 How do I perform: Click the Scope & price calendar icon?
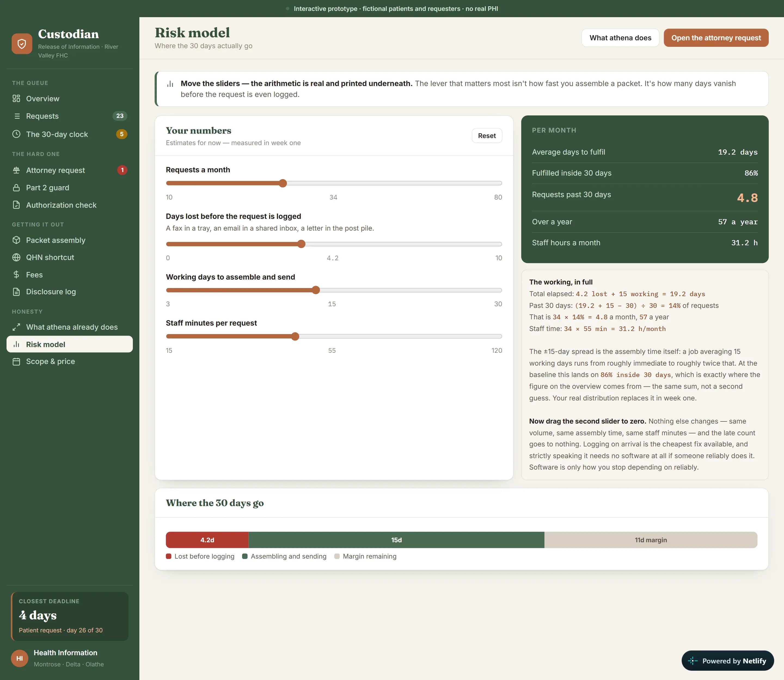[16, 362]
